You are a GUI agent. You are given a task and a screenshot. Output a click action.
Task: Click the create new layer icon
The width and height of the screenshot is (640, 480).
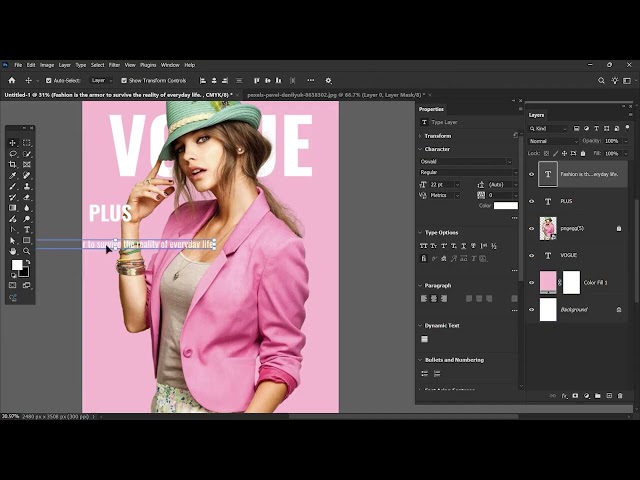point(609,396)
